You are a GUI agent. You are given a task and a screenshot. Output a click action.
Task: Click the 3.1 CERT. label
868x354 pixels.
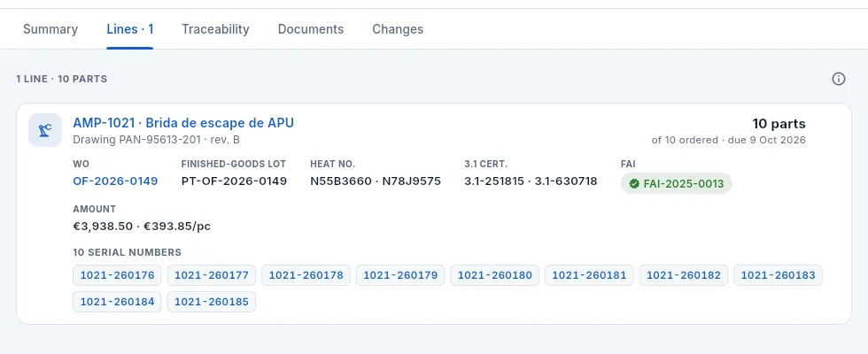click(486, 164)
